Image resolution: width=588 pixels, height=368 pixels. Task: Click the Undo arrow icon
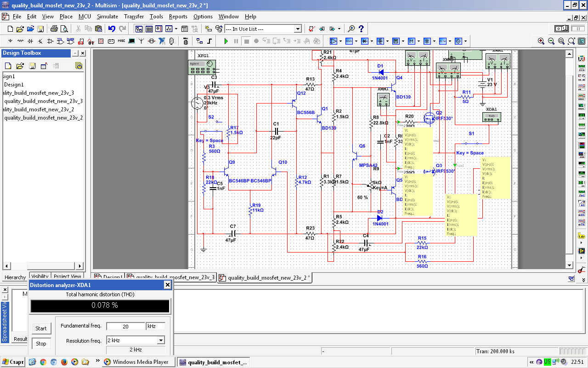(112, 29)
